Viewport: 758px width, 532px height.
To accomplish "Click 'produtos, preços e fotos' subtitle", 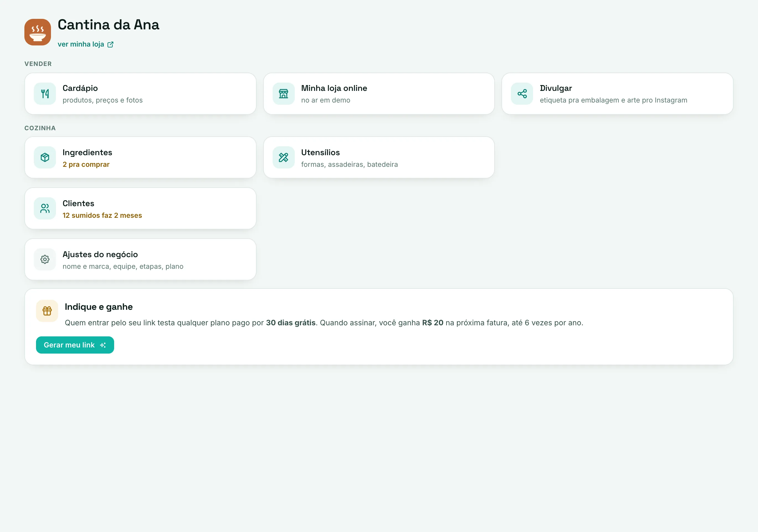I will click(x=103, y=100).
